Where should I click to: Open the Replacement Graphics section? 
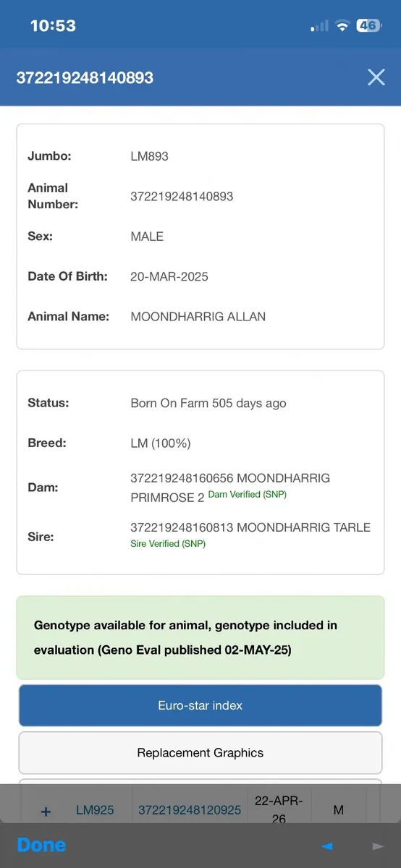pyautogui.click(x=200, y=752)
